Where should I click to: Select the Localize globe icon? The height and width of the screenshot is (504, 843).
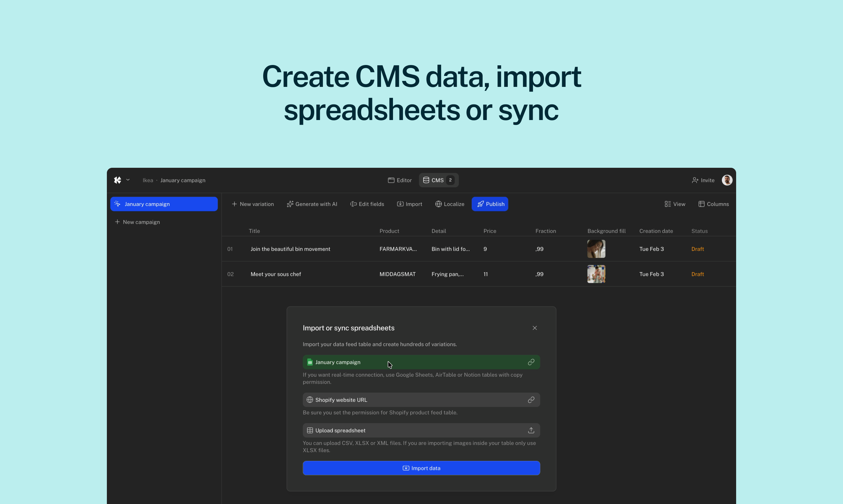(438, 204)
